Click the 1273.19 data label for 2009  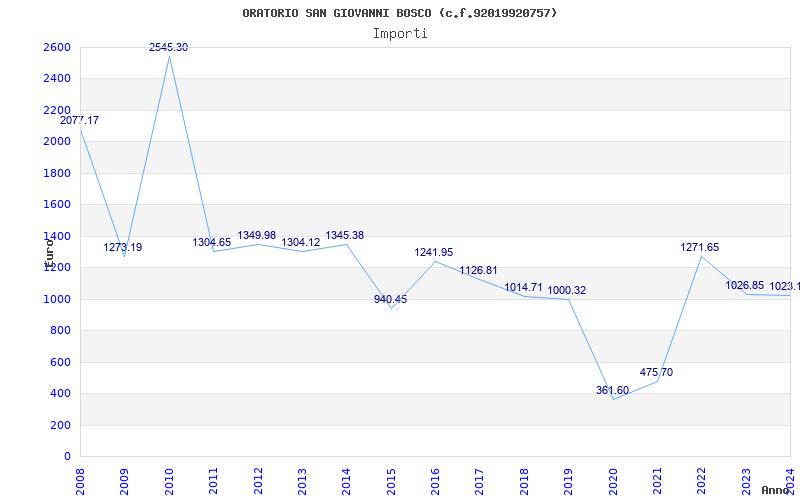click(x=123, y=247)
